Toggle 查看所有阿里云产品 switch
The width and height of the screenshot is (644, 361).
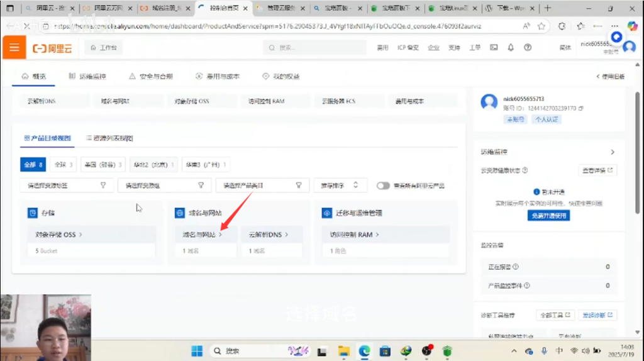click(383, 186)
